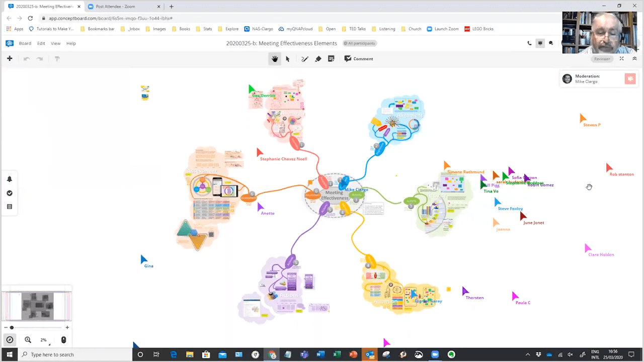Start a phone call with the handset icon

pyautogui.click(x=529, y=43)
